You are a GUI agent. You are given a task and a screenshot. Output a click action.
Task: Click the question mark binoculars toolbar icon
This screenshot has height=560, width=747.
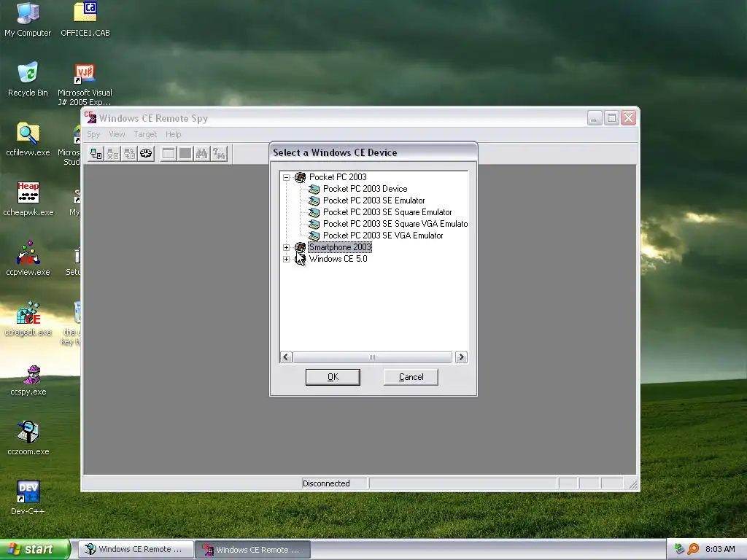(x=219, y=153)
